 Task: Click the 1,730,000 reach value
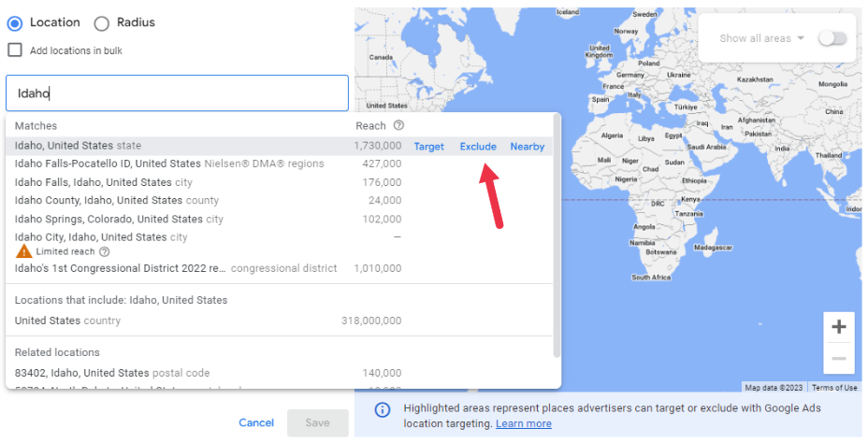click(378, 146)
